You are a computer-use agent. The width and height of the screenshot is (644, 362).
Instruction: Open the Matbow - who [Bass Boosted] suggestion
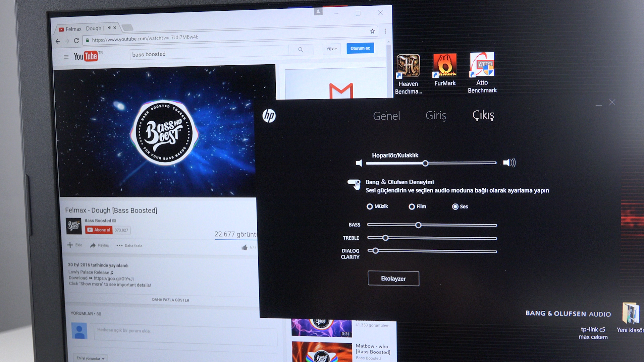tap(373, 349)
